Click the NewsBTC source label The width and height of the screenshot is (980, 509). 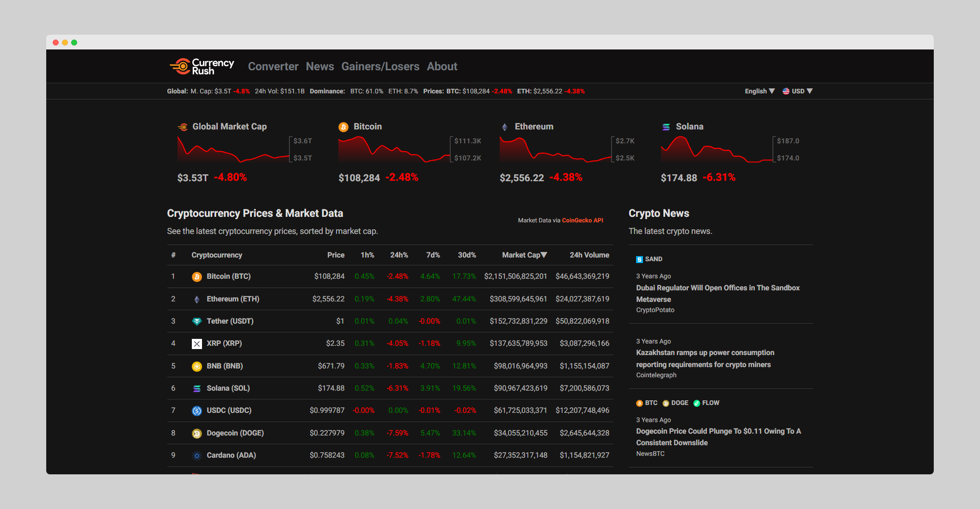[650, 454]
